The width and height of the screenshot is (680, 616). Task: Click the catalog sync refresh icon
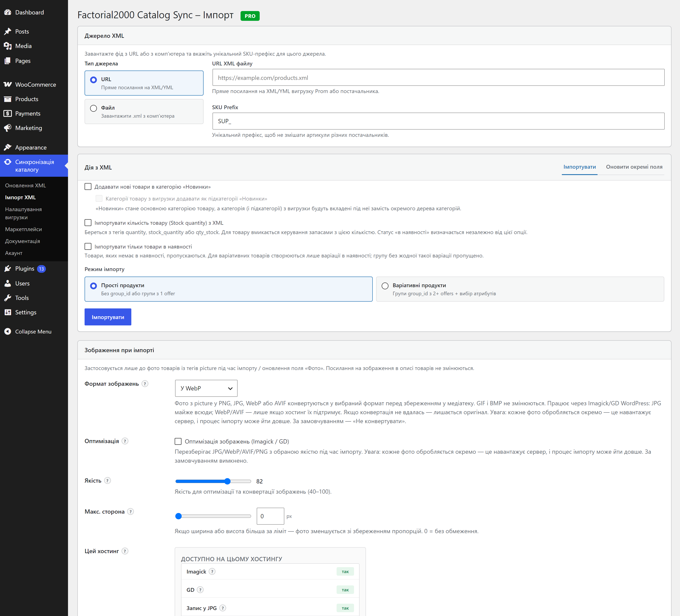click(x=8, y=162)
